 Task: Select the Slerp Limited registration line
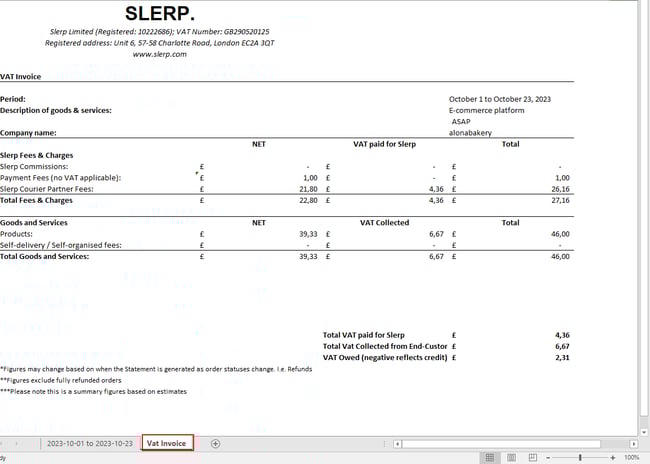pyautogui.click(x=160, y=32)
